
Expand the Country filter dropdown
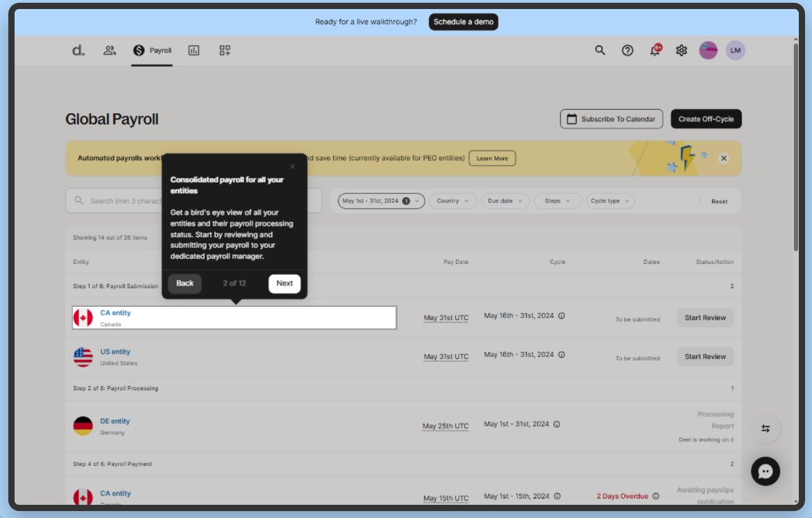[452, 201]
